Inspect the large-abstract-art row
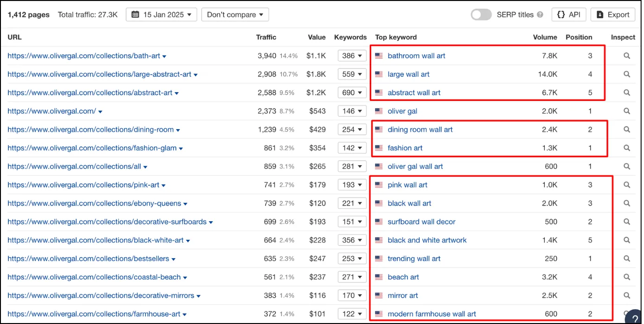The image size is (644, 324). point(626,74)
